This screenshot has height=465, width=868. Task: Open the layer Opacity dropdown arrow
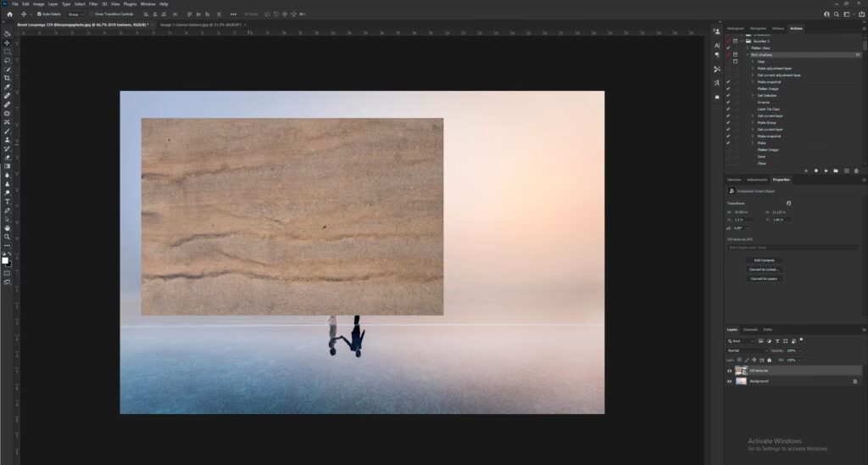pos(798,350)
